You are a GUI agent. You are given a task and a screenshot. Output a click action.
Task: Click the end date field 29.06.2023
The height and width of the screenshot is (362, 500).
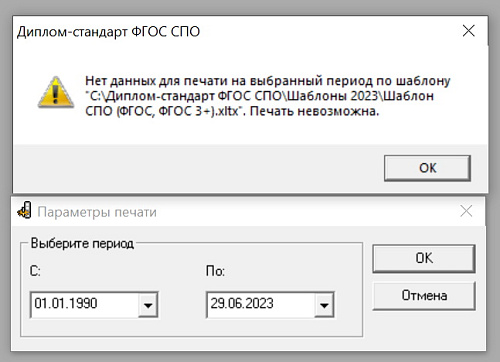tap(270, 305)
